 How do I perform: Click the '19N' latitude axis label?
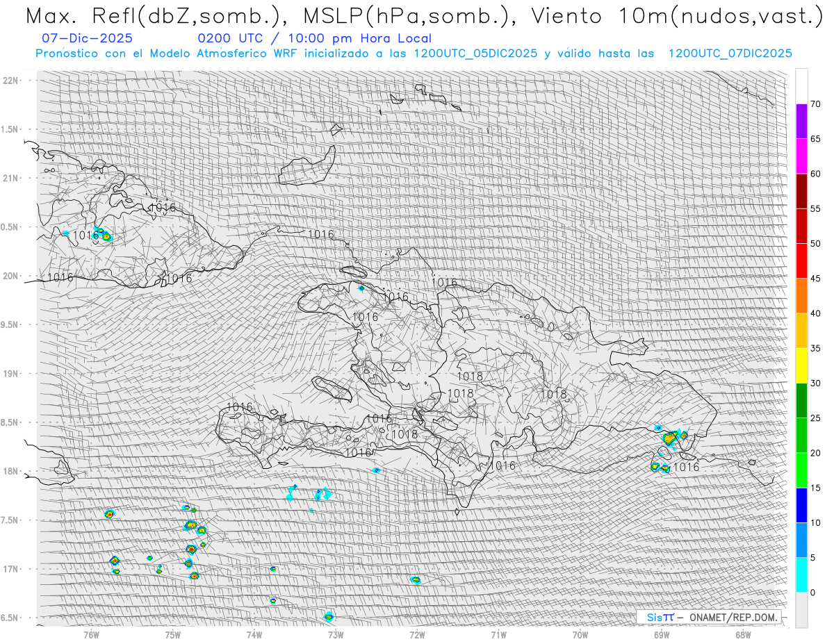[11, 374]
